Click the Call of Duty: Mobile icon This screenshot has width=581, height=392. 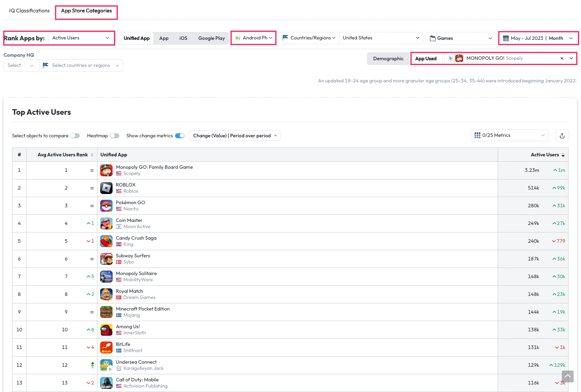[x=106, y=383]
